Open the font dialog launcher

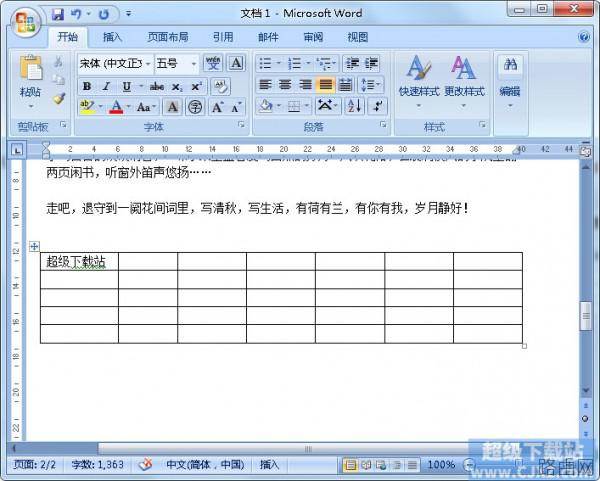241,125
